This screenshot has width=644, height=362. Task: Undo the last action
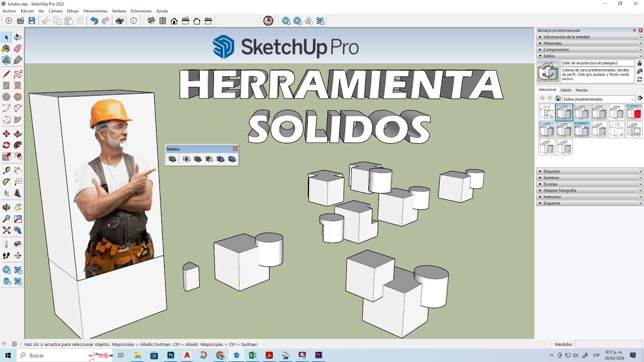click(94, 21)
